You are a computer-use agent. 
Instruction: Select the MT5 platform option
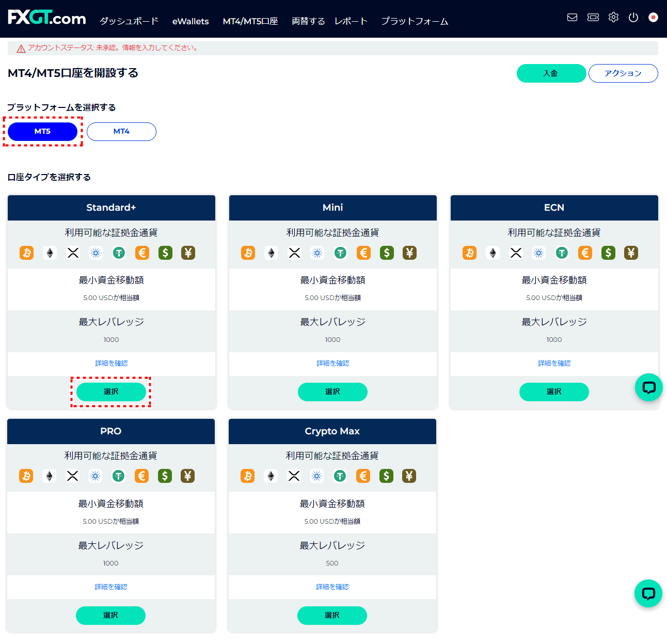(x=42, y=132)
